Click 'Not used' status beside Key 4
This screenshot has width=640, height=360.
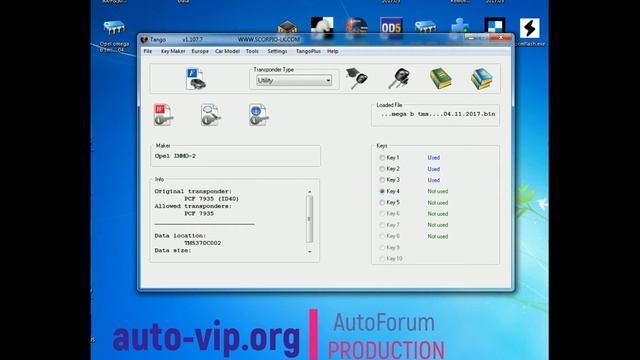438,191
